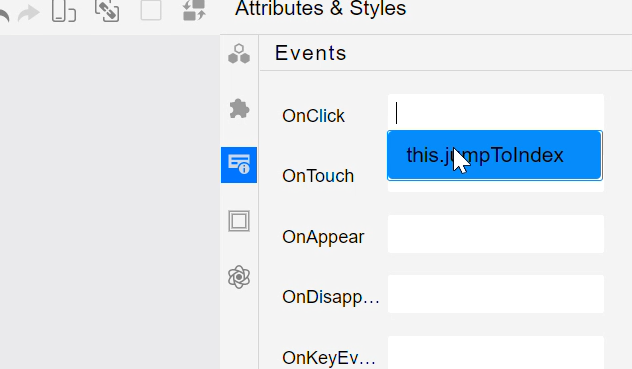Choose the this.jumpToIndex suggestion
Screen dimensions: 632x369
[495, 155]
